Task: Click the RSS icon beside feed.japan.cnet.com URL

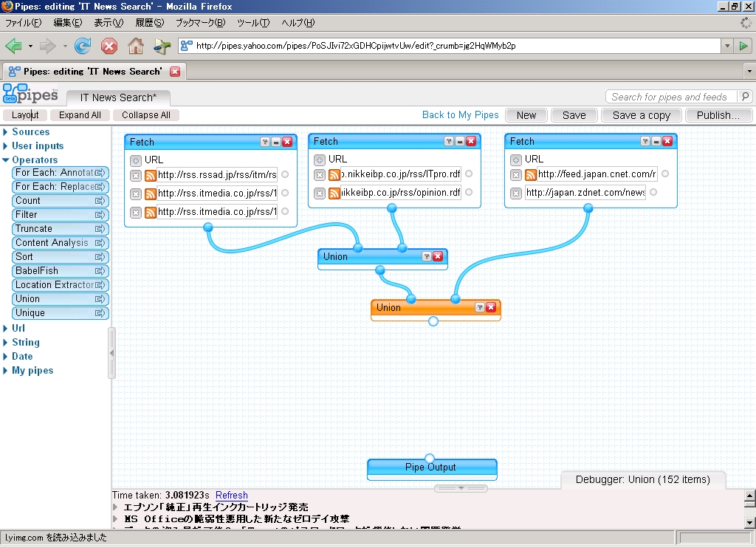Action: tap(531, 174)
